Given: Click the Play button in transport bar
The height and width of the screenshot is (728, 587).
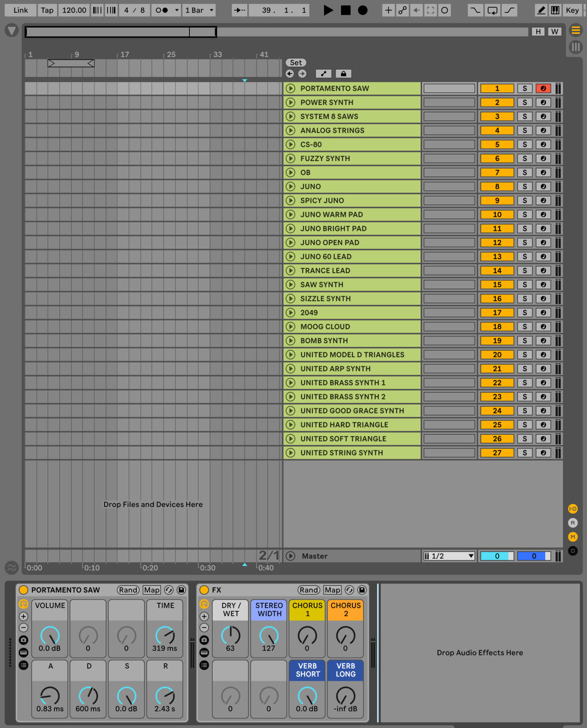Looking at the screenshot, I should tap(328, 10).
